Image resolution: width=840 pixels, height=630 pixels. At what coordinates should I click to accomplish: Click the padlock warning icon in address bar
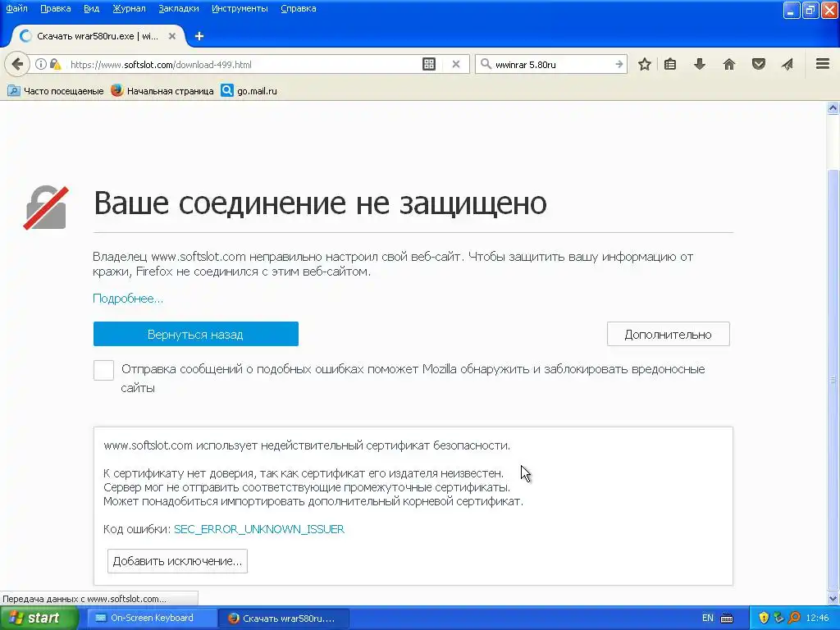[55, 64]
